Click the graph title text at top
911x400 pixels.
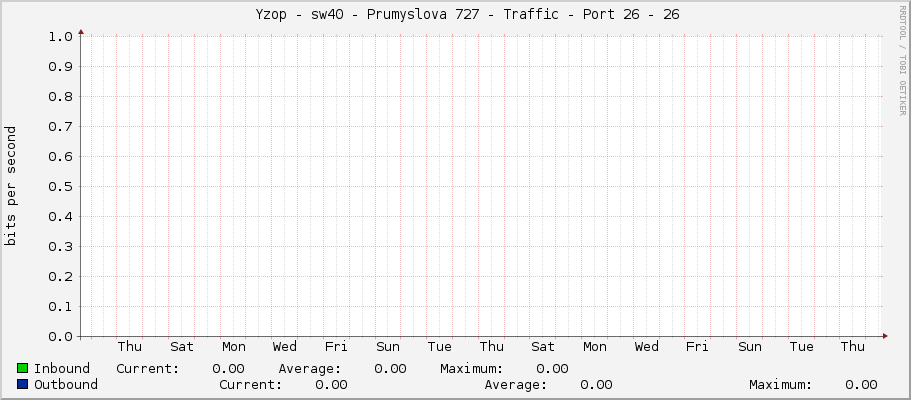coord(455,14)
